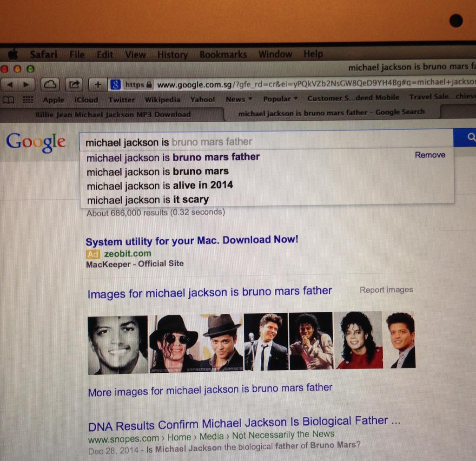
Task: Open the Help menu
Action: [x=313, y=54]
